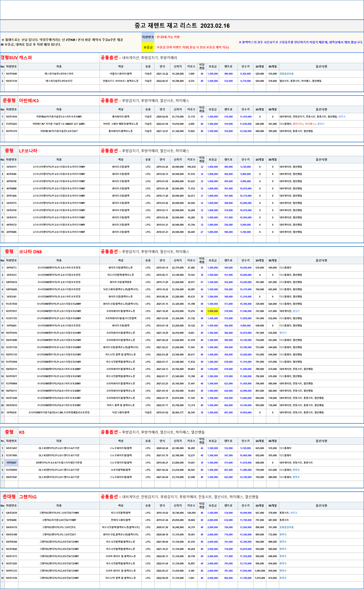Screen dimensions: 364x589
Task: Select vehicle number cell 172하3023
Action: [x=11, y=124]
